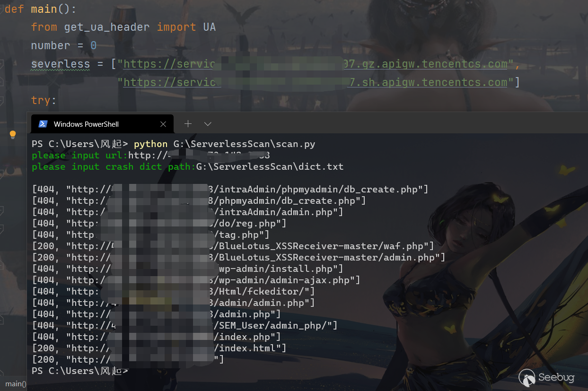Open a new terminal tab with plus
The width and height of the screenshot is (588, 391).
(188, 124)
